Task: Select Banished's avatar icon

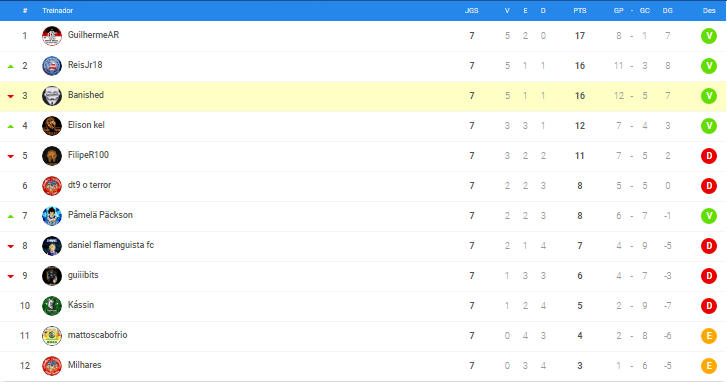Action: 52,96
